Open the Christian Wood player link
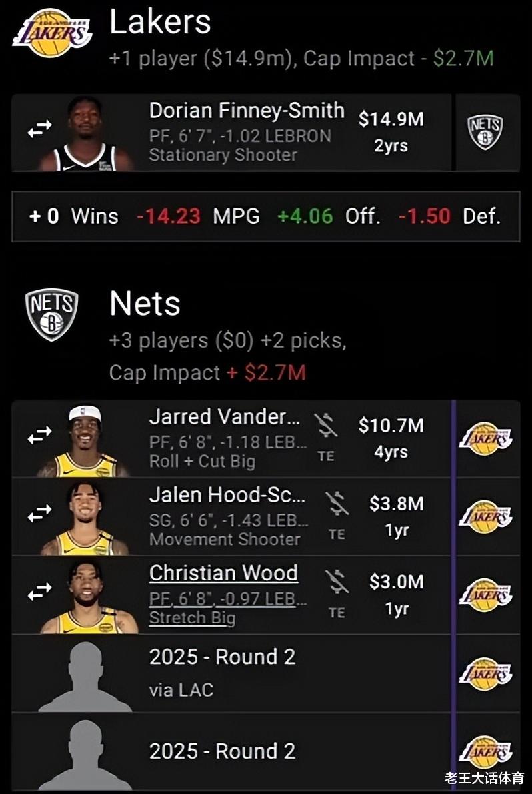532x794 pixels. tap(223, 573)
